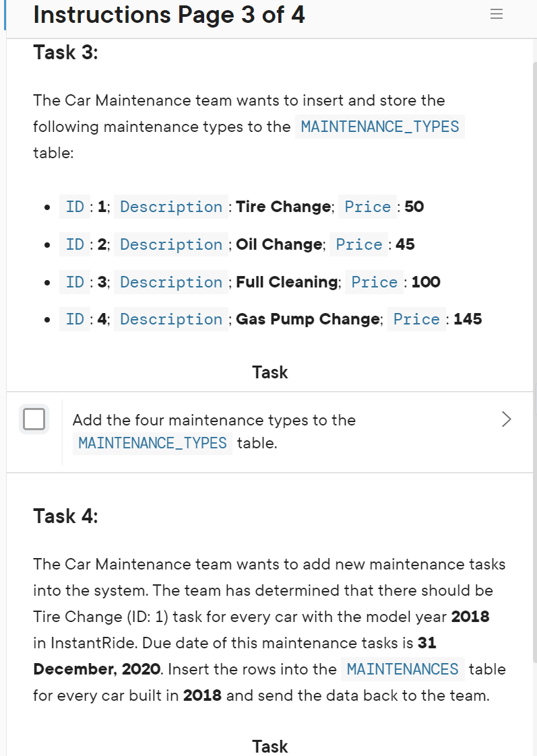Click the ID token for Gas Pump Change
The height and width of the screenshot is (756, 537).
pos(74,319)
